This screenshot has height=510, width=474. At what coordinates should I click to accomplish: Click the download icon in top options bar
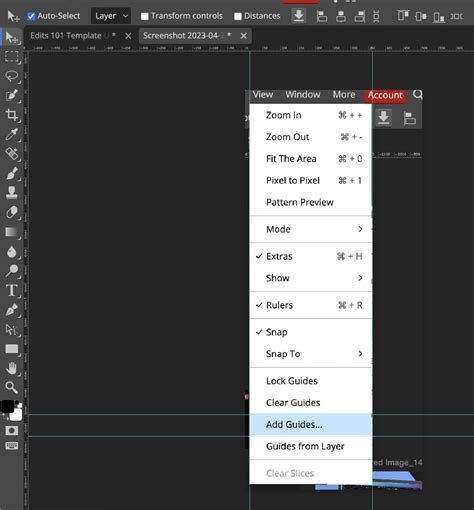(x=299, y=16)
